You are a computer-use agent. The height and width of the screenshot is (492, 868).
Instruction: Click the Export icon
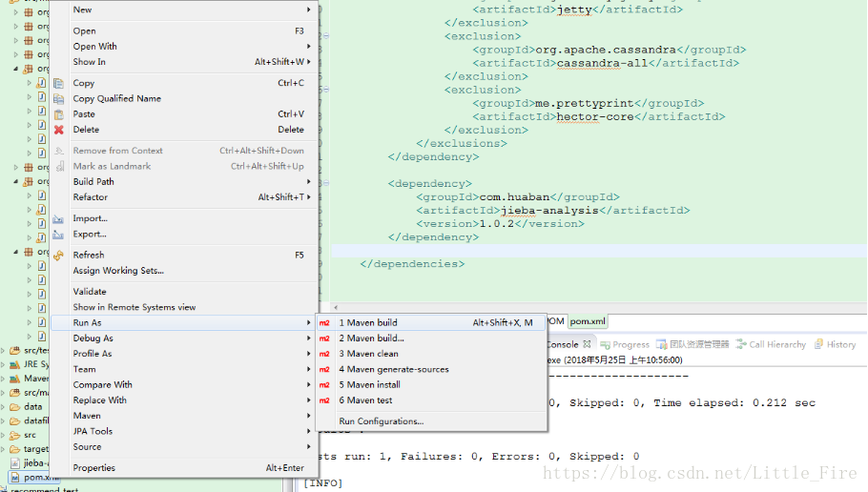[x=58, y=235]
